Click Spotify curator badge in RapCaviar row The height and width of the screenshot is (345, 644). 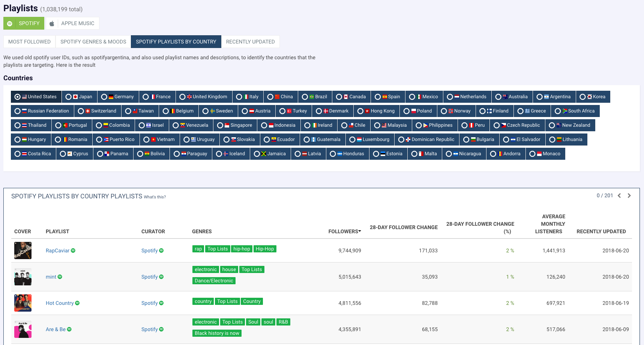point(161,250)
